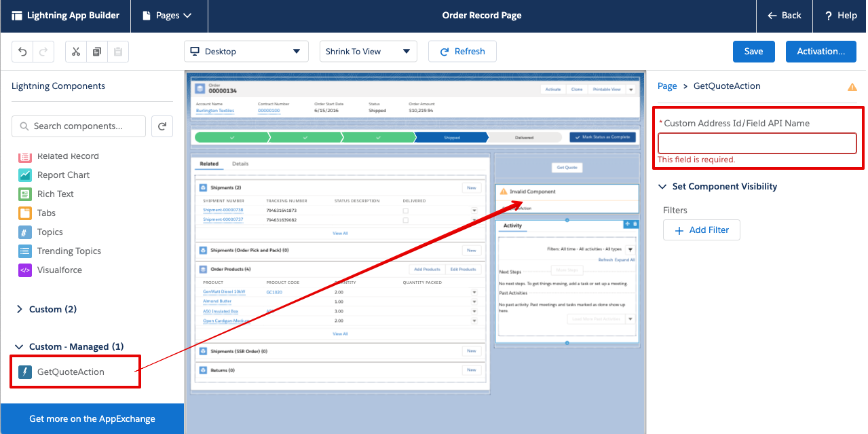Image resolution: width=868 pixels, height=434 pixels.
Task: Click the Redo arrow icon
Action: [x=43, y=52]
